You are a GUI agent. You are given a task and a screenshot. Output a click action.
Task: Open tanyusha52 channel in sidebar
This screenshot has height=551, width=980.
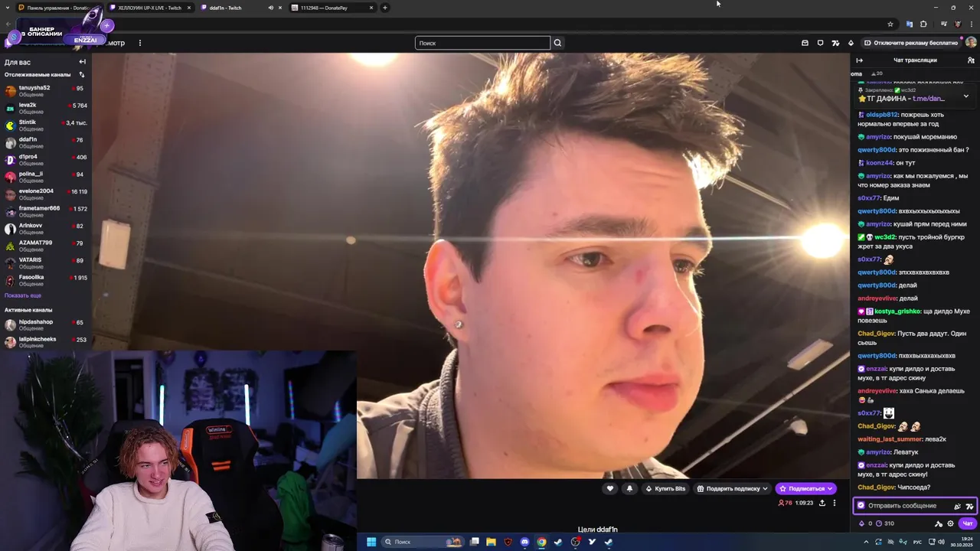46,91
